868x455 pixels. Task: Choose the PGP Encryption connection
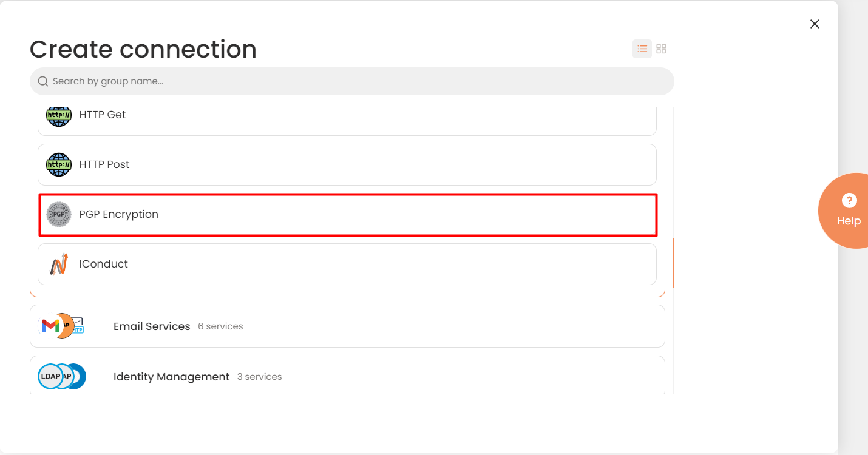tap(347, 214)
